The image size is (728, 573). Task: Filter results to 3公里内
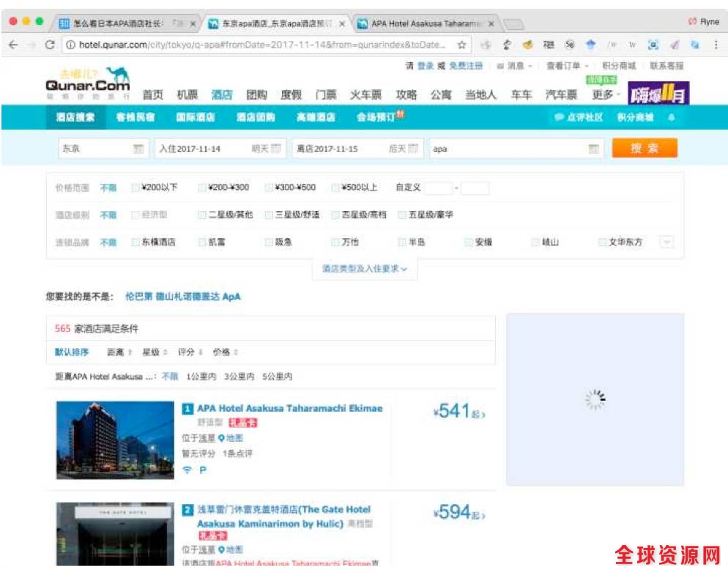click(239, 377)
